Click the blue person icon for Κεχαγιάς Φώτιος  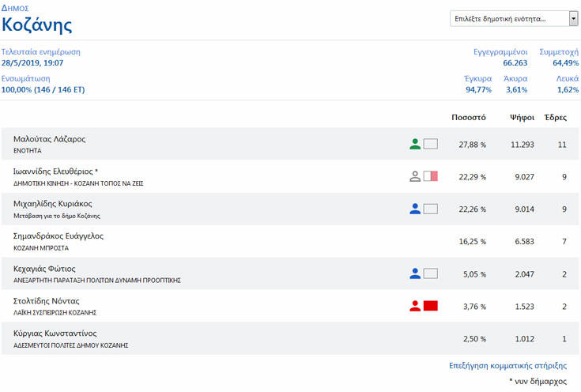415,273
